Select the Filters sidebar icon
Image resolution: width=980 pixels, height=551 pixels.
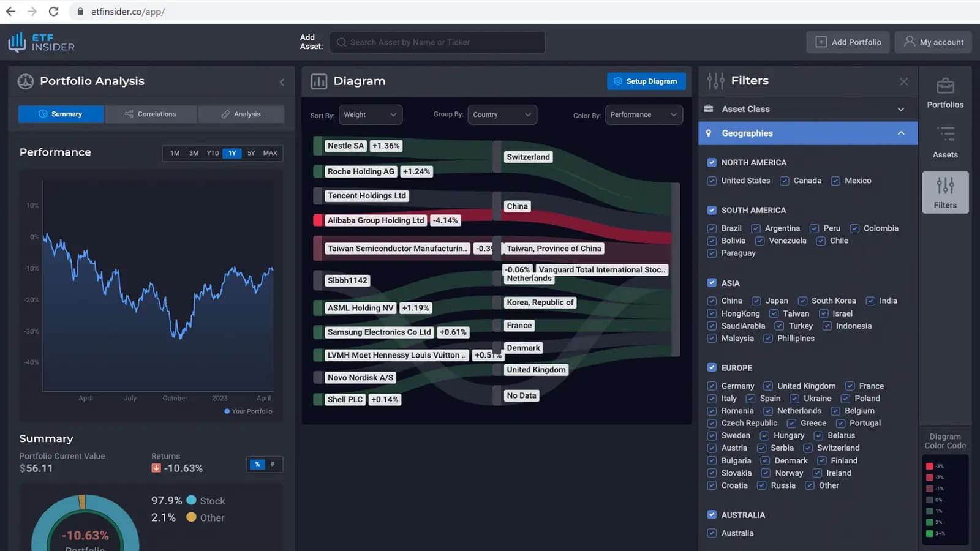coord(945,192)
